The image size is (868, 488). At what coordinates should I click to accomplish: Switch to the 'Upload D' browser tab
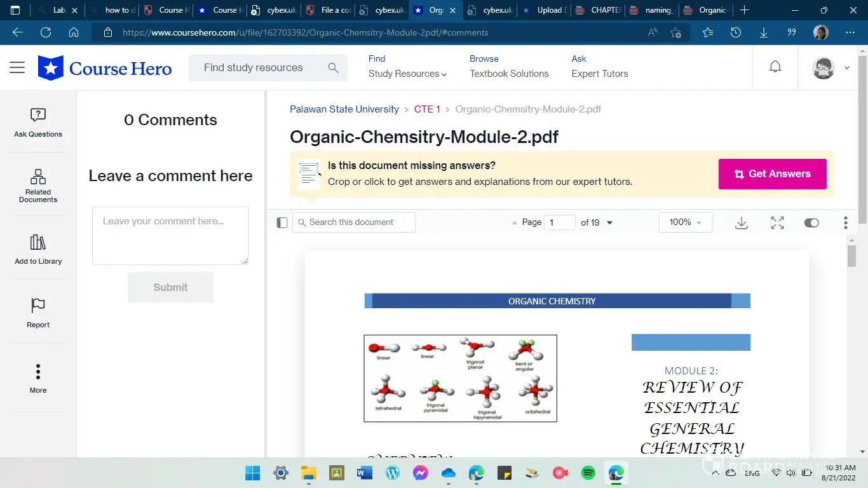[x=545, y=10]
